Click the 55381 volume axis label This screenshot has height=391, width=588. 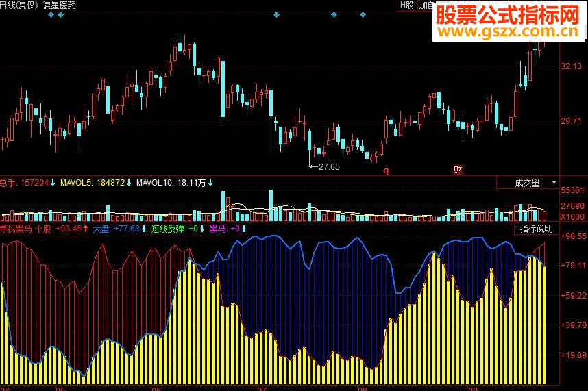tap(572, 190)
